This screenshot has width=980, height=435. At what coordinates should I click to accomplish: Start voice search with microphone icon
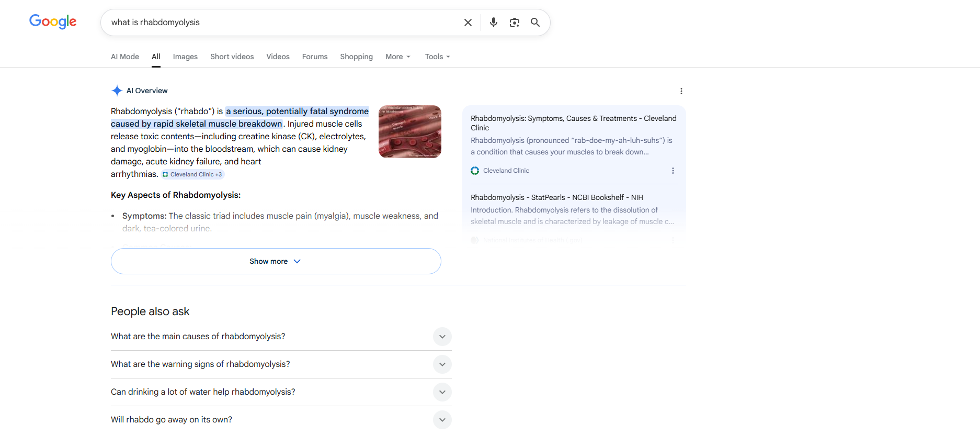[x=493, y=23]
